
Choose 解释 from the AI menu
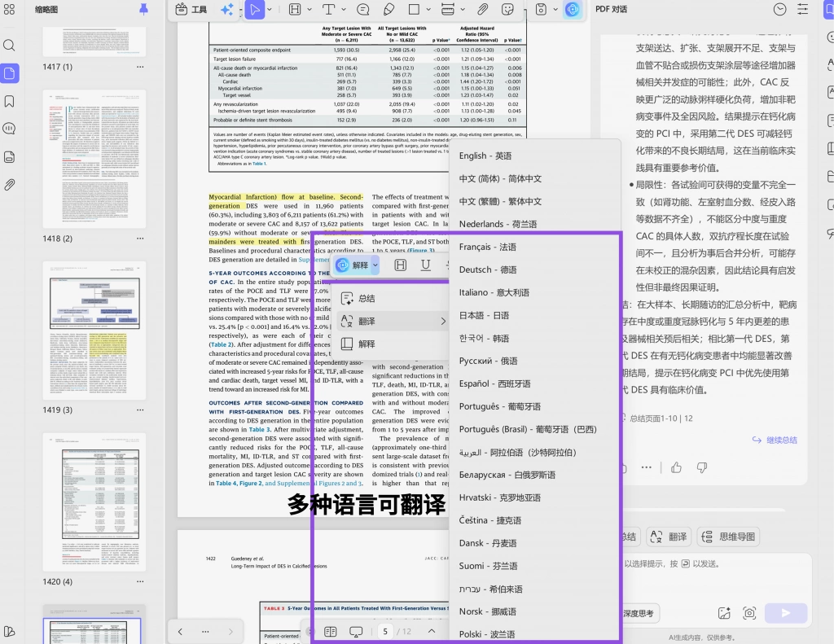[x=392, y=344]
